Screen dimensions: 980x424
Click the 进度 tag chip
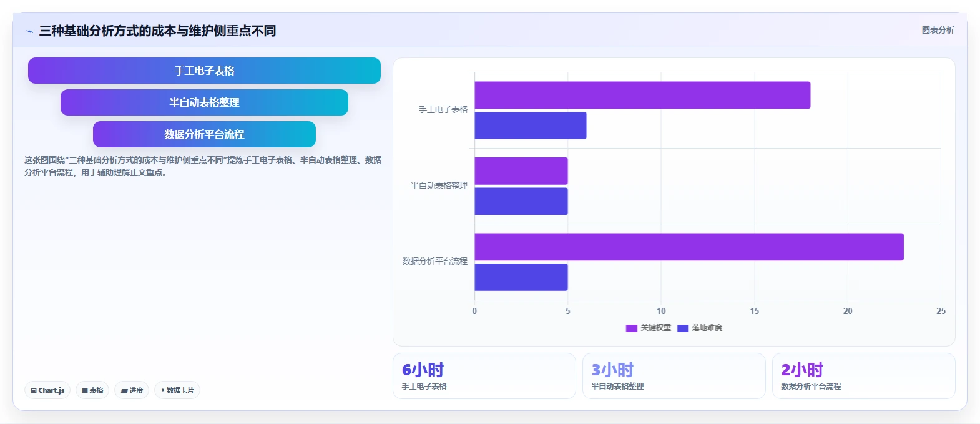pyautogui.click(x=132, y=390)
